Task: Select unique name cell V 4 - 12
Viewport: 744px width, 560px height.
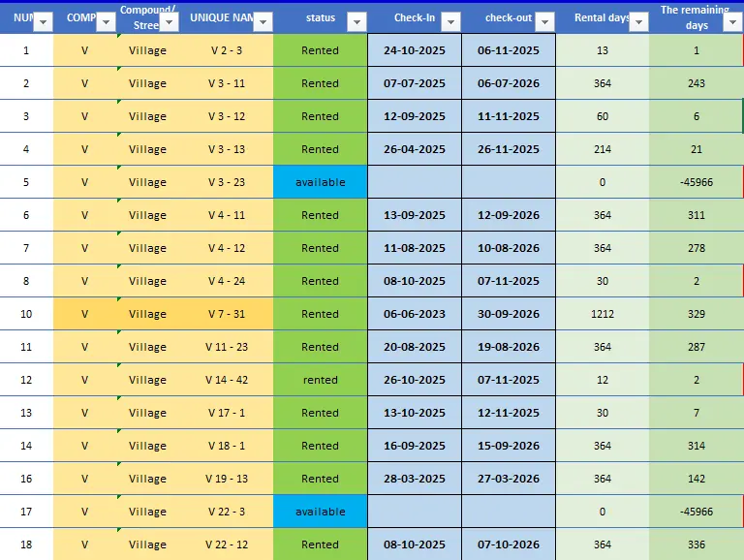Action: click(x=227, y=248)
